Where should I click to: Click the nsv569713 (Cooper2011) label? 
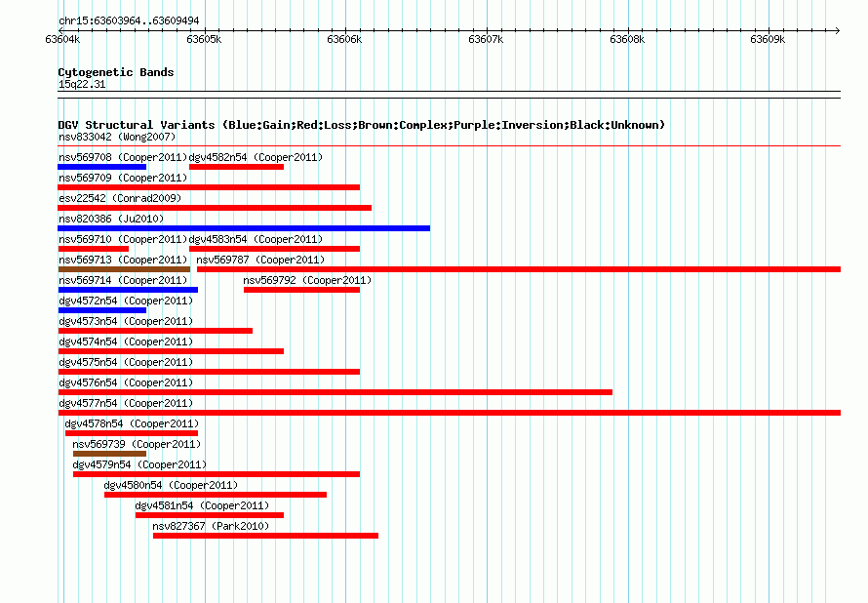[123, 260]
